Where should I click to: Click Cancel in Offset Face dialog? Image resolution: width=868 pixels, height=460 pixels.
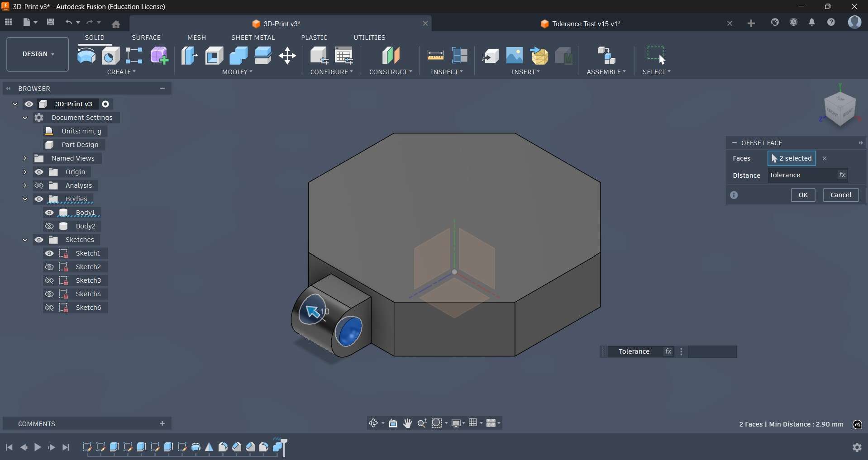[842, 195]
